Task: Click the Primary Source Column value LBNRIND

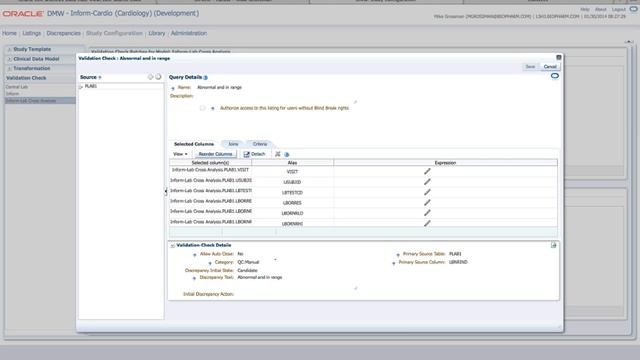Action: pos(458,262)
